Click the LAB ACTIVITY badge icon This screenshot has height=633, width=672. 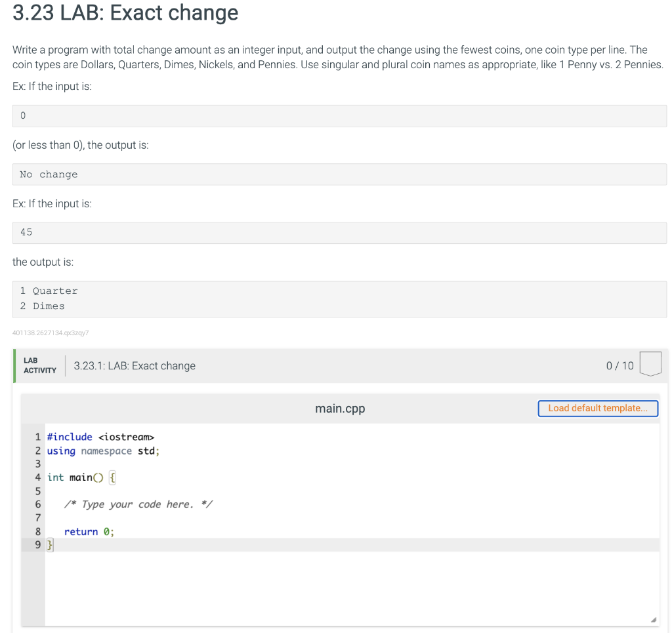39,365
